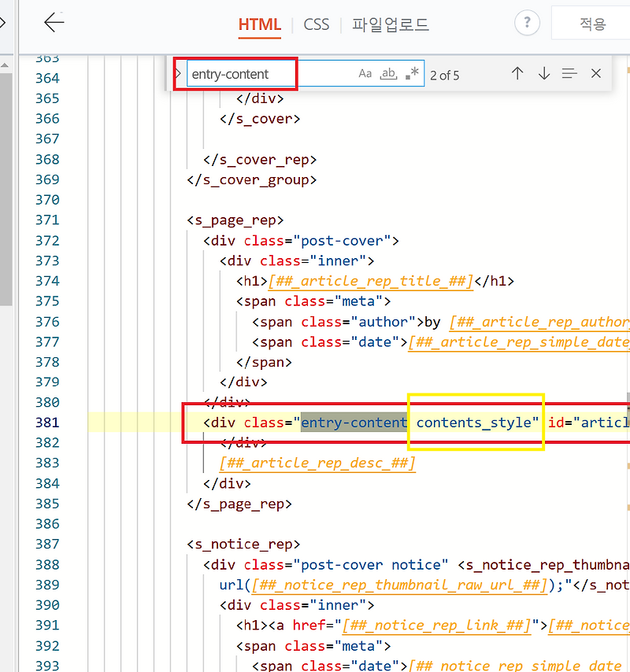Switch to the CSS tab

[316, 24]
